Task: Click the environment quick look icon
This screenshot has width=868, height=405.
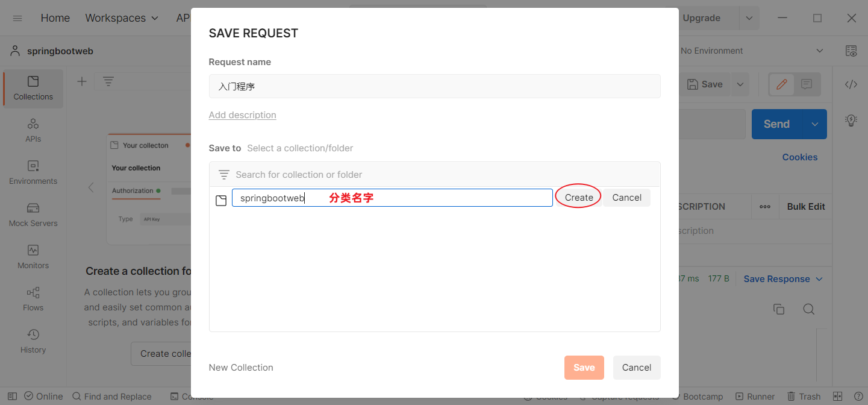Action: click(851, 51)
